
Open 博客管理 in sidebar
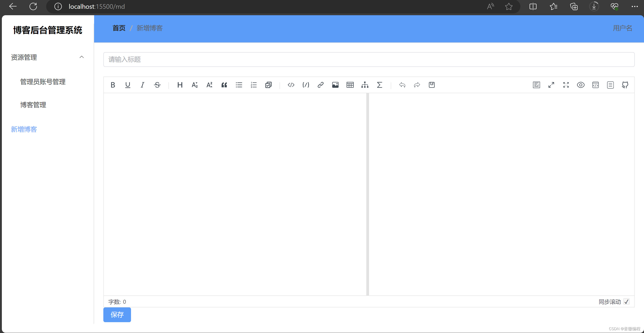point(33,105)
